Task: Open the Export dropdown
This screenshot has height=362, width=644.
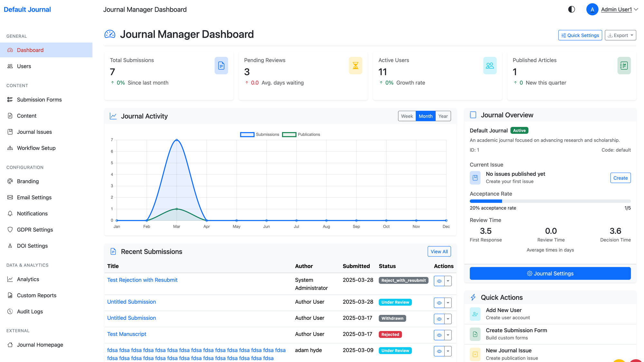Action: coord(620,35)
